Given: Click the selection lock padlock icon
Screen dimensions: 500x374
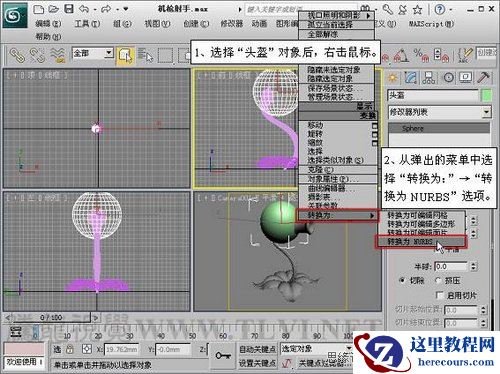Looking at the screenshot, I should click(x=69, y=349).
